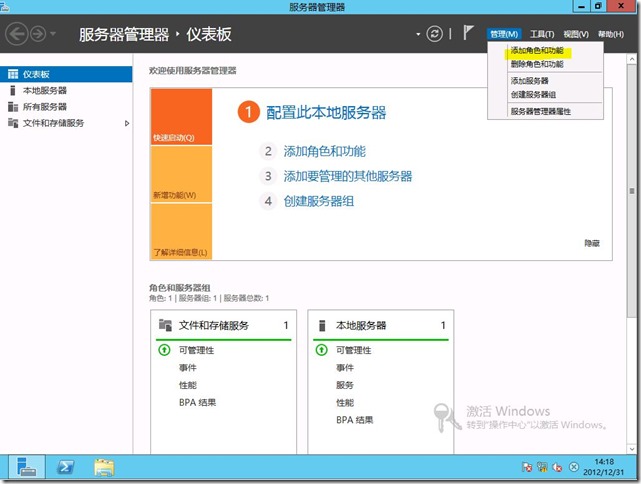
Task: Click the refresh dashboard icon
Action: pyautogui.click(x=434, y=34)
